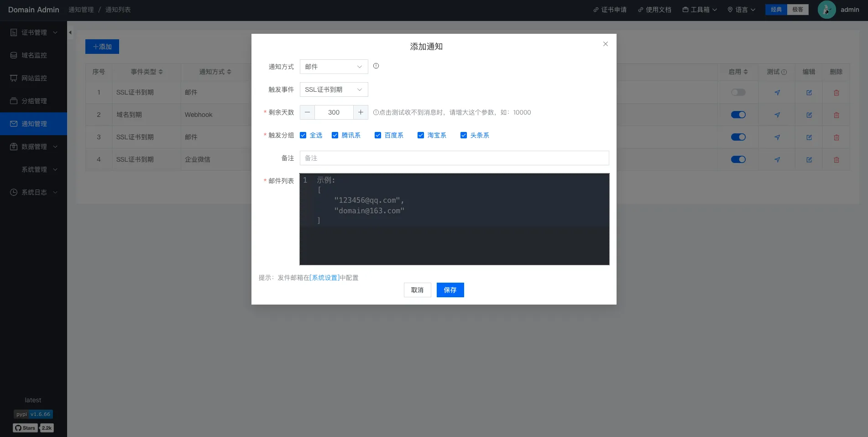
Task: Uncheck the 腾讯系 group checkbox
Action: coord(335,135)
